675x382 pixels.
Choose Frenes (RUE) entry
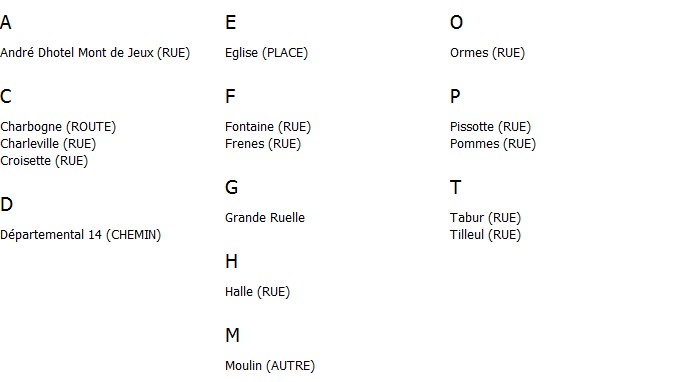coord(263,144)
